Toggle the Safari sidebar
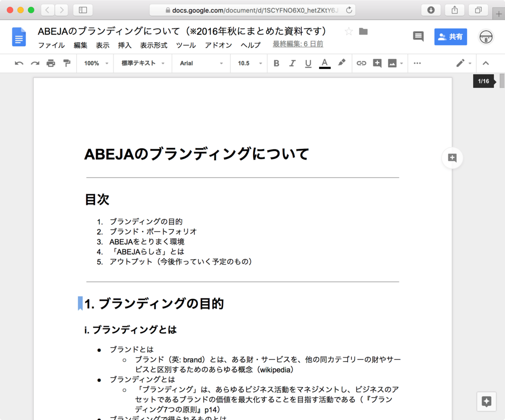 83,10
